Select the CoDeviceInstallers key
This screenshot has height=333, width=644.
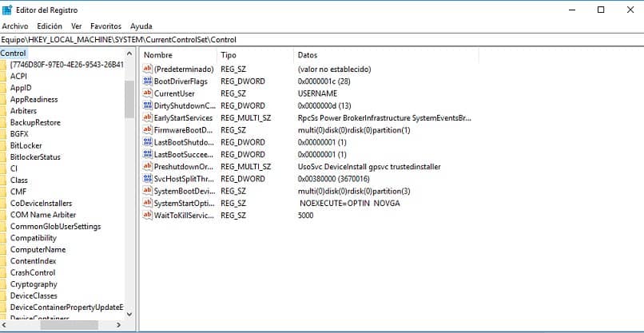coord(41,204)
